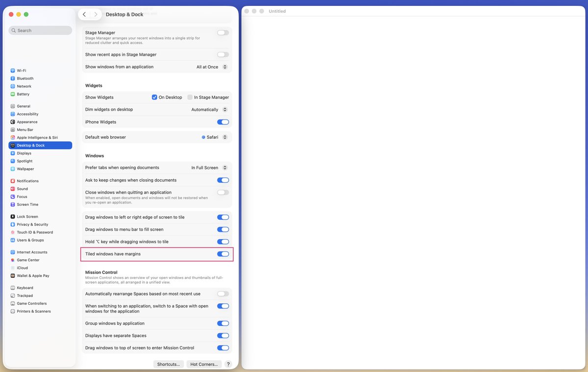Open Apple Intelligence & Siri icon
The height and width of the screenshot is (372, 588).
point(13,138)
